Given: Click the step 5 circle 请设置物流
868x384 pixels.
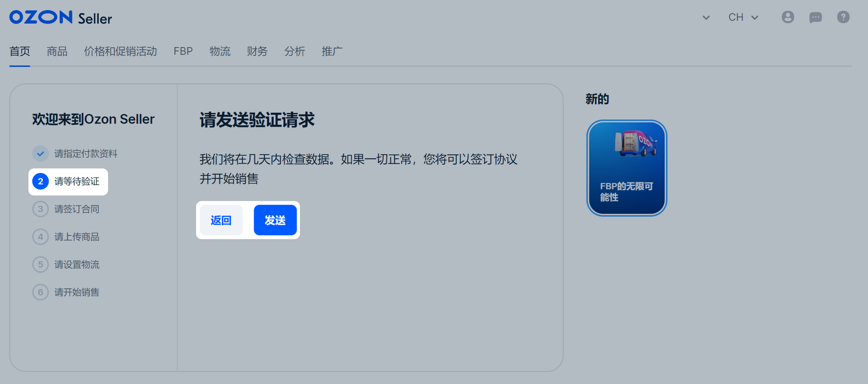Looking at the screenshot, I should (x=40, y=264).
